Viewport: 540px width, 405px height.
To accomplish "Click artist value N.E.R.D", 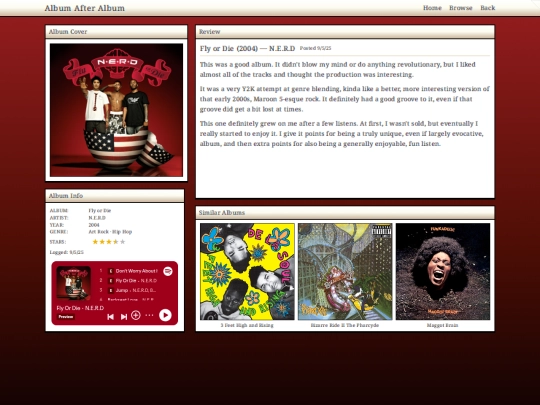I will click(97, 218).
